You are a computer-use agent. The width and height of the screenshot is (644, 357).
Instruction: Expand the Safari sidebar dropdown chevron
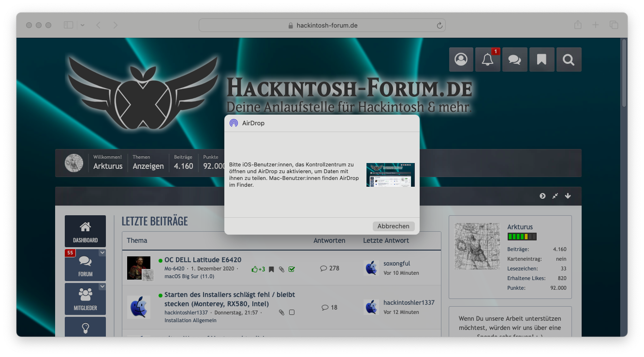[83, 25]
